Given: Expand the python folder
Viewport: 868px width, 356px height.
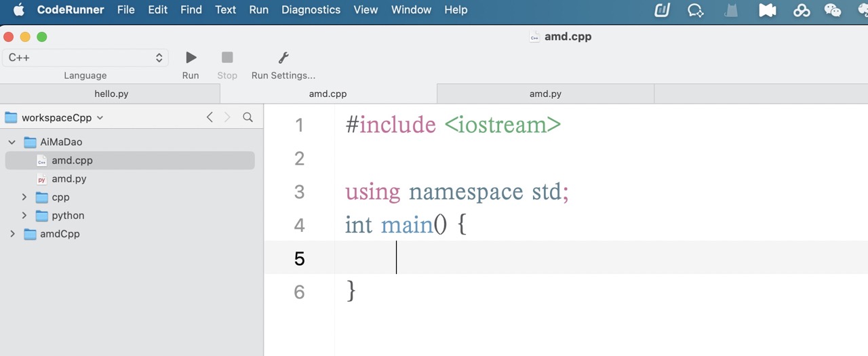Looking at the screenshot, I should coord(24,216).
